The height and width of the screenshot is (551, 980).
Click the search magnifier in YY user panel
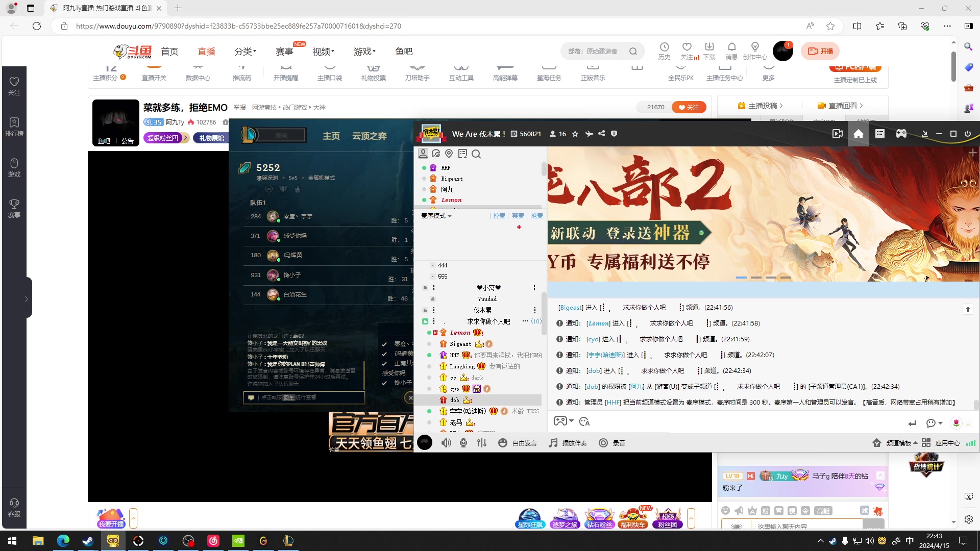(476, 154)
